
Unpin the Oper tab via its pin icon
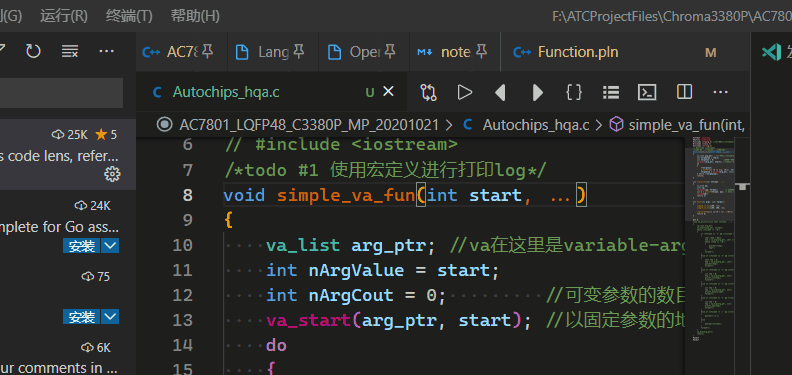(x=389, y=51)
